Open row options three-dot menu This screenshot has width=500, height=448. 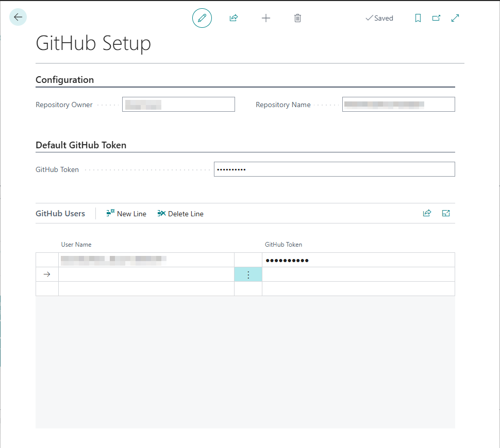[x=248, y=274]
